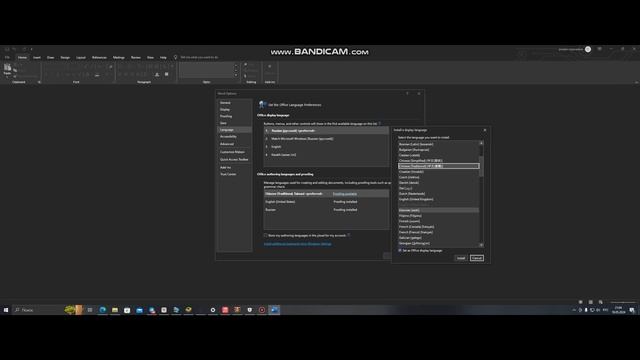Select 'Filipino' in the install language list
This screenshot has width=640, height=360.
coord(438,216)
